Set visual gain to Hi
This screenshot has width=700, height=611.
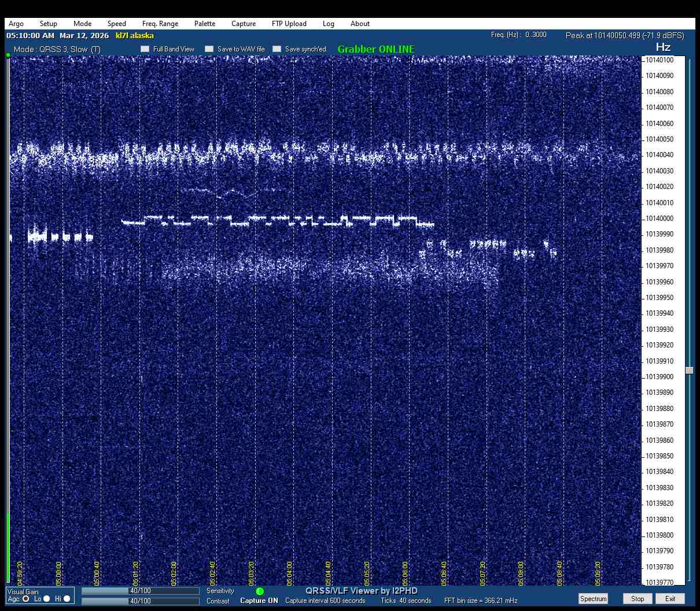click(67, 599)
